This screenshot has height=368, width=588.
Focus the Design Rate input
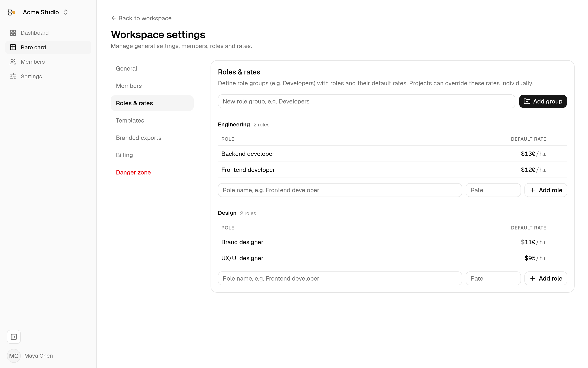point(493,278)
